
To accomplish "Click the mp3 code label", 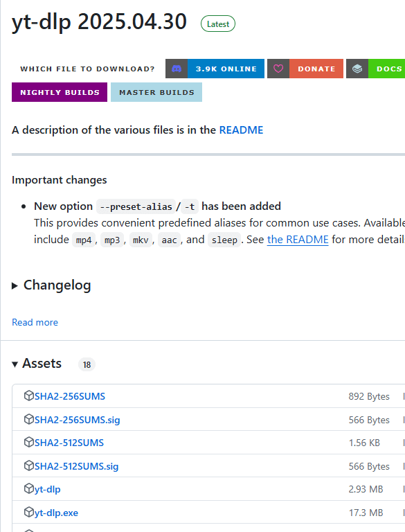I will click(x=112, y=240).
